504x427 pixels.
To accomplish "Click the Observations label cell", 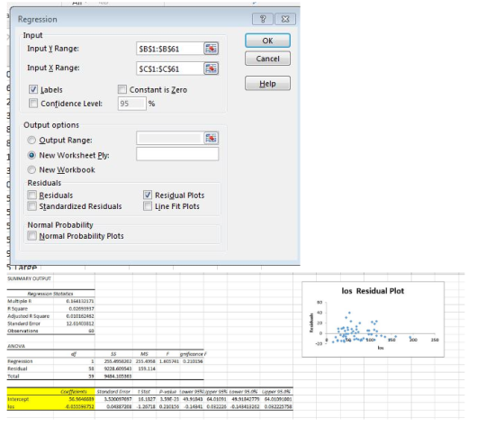I will pos(22,331).
